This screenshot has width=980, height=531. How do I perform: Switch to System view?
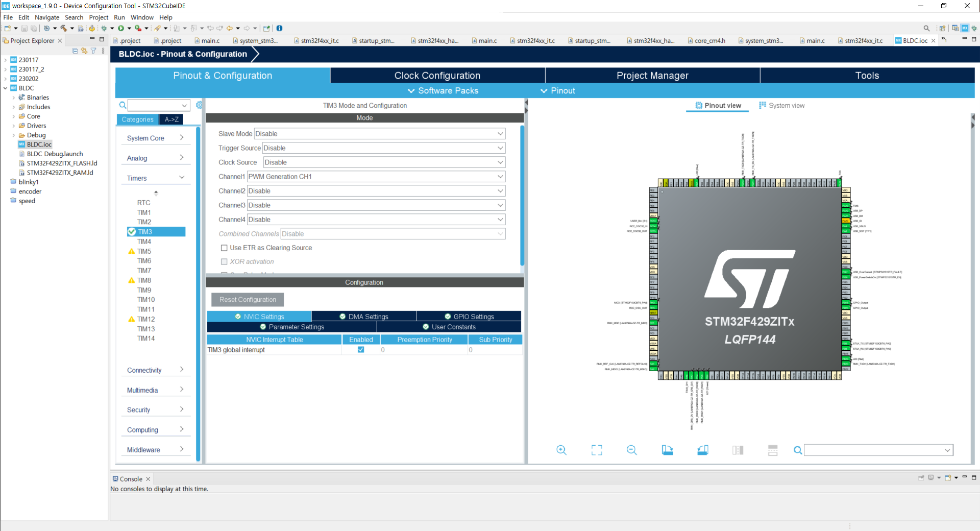point(781,105)
